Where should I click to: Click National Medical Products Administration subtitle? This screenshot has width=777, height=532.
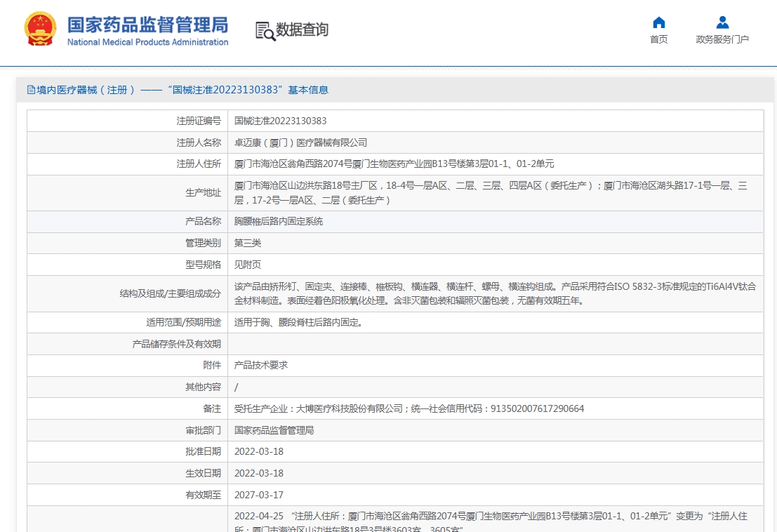147,42
